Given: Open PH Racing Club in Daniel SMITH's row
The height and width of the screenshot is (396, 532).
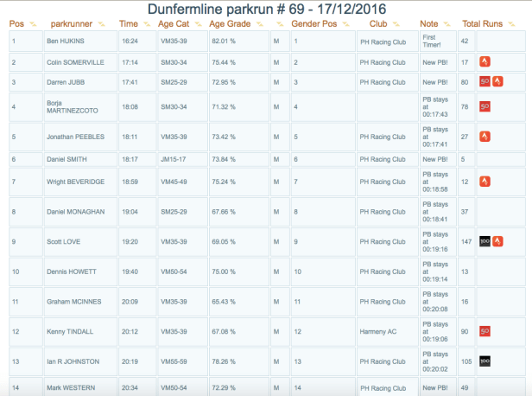Looking at the screenshot, I should coord(383,159).
